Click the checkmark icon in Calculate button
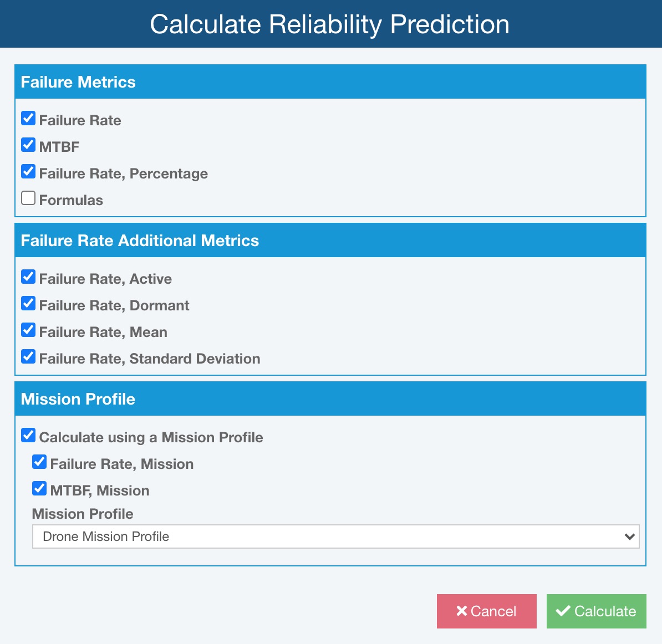The height and width of the screenshot is (644, 662). (x=563, y=611)
